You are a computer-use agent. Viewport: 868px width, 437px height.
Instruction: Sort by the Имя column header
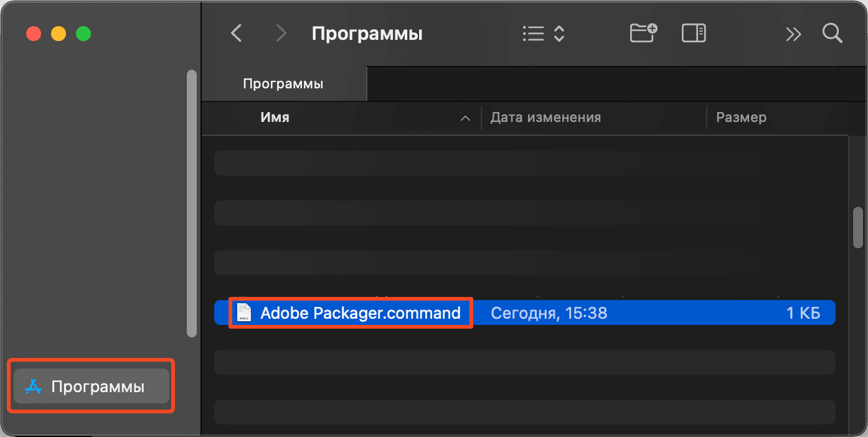pyautogui.click(x=275, y=117)
